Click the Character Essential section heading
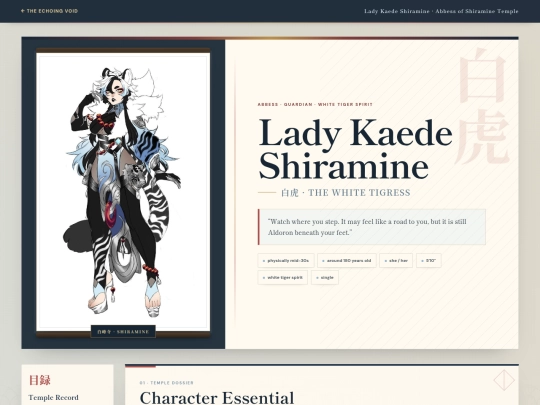540x405 pixels. pos(217,398)
